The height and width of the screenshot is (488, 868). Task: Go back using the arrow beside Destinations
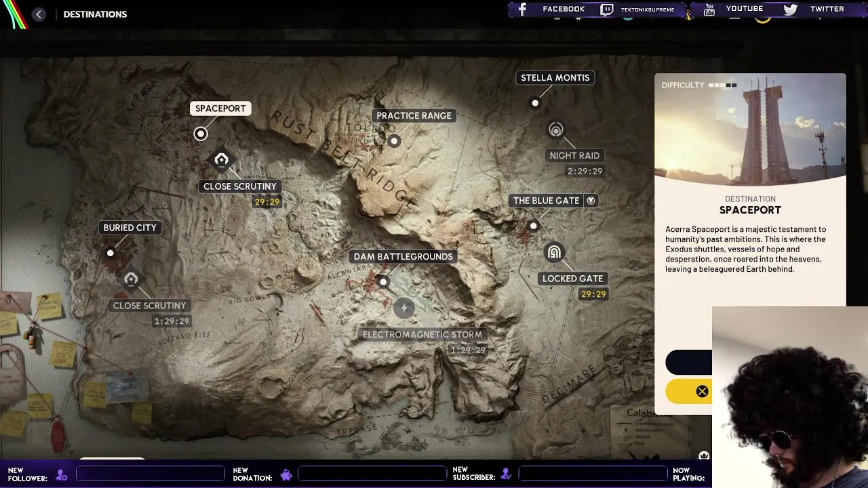[x=39, y=14]
